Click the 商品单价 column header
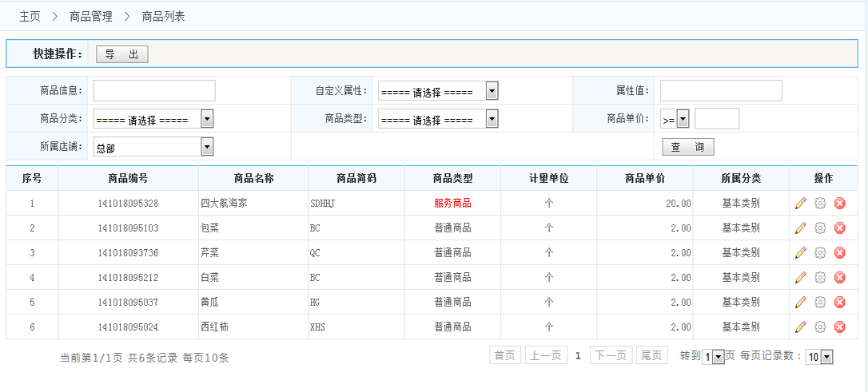This screenshot has width=868, height=392. pyautogui.click(x=644, y=178)
